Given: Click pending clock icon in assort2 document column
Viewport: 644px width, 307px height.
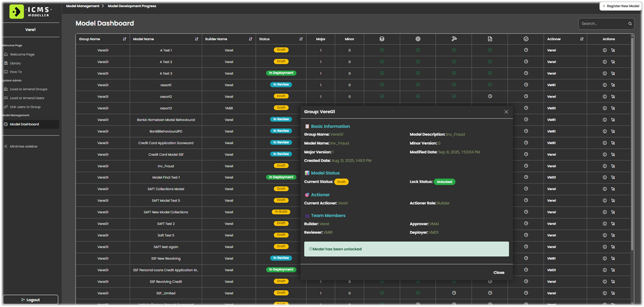Looking at the screenshot, I should pyautogui.click(x=490, y=96).
